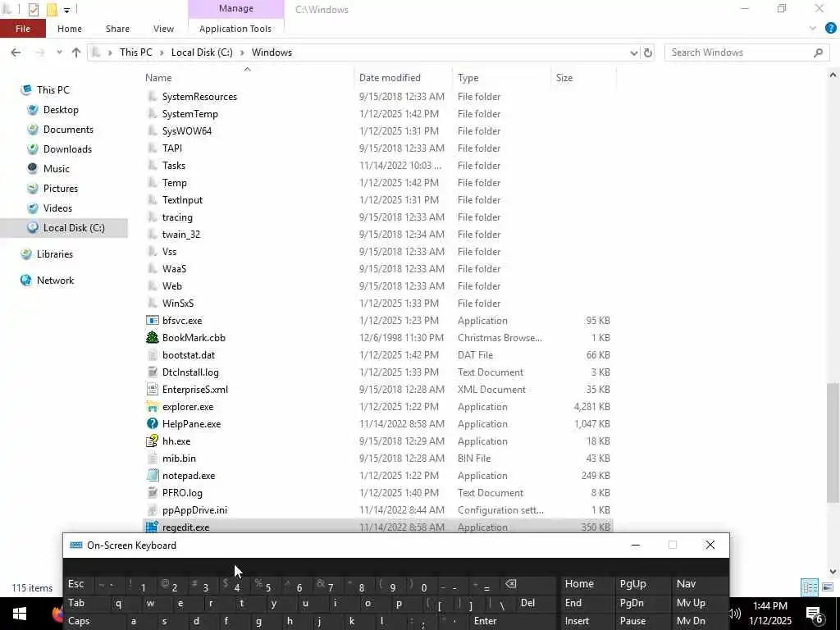Refresh the Windows folder view
The image size is (840, 630).
tap(648, 52)
